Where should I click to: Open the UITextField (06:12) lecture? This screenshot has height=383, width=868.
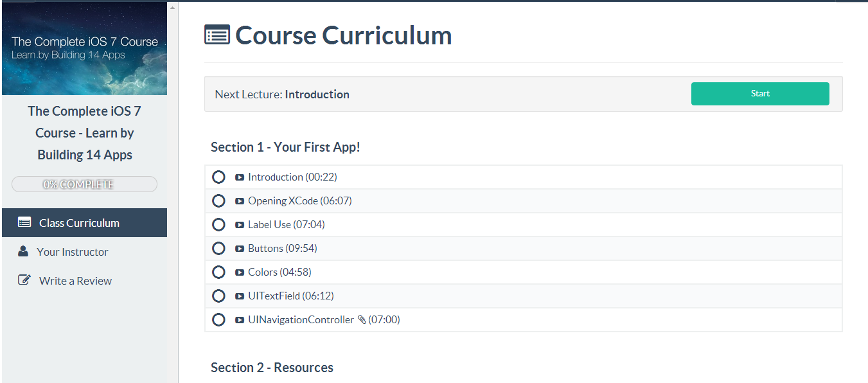[291, 296]
